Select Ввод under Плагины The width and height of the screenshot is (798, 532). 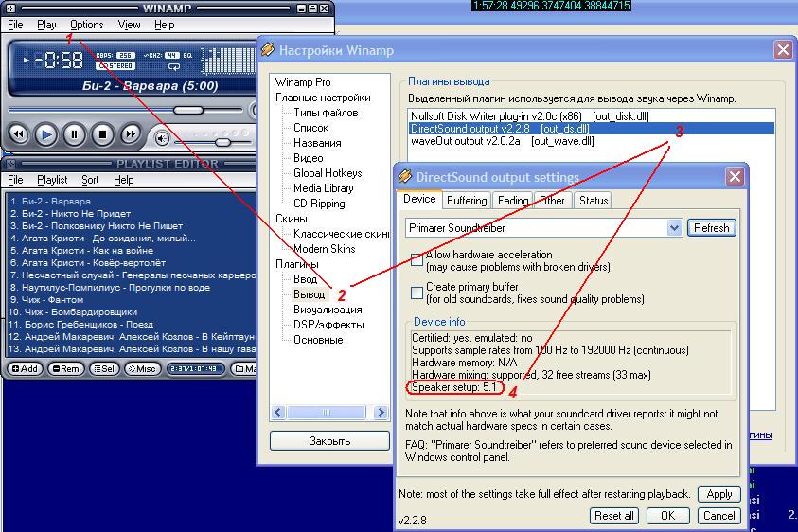306,279
